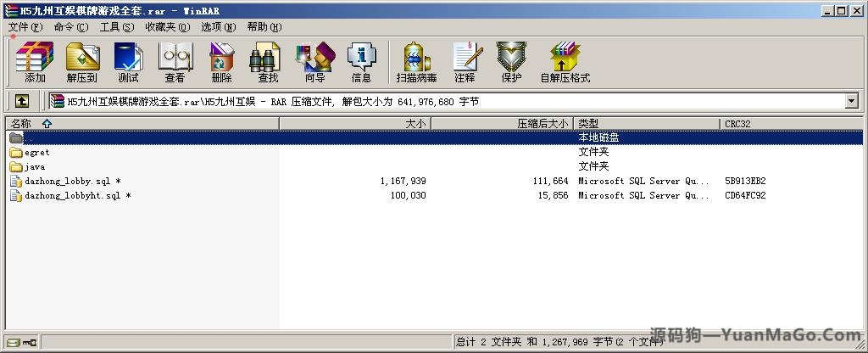
Task: Go up one folder level arrow button
Action: pyautogui.click(x=21, y=101)
